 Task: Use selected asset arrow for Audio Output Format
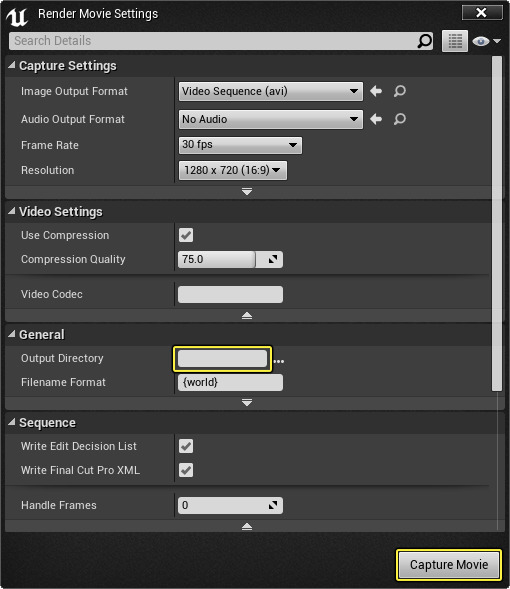click(376, 119)
